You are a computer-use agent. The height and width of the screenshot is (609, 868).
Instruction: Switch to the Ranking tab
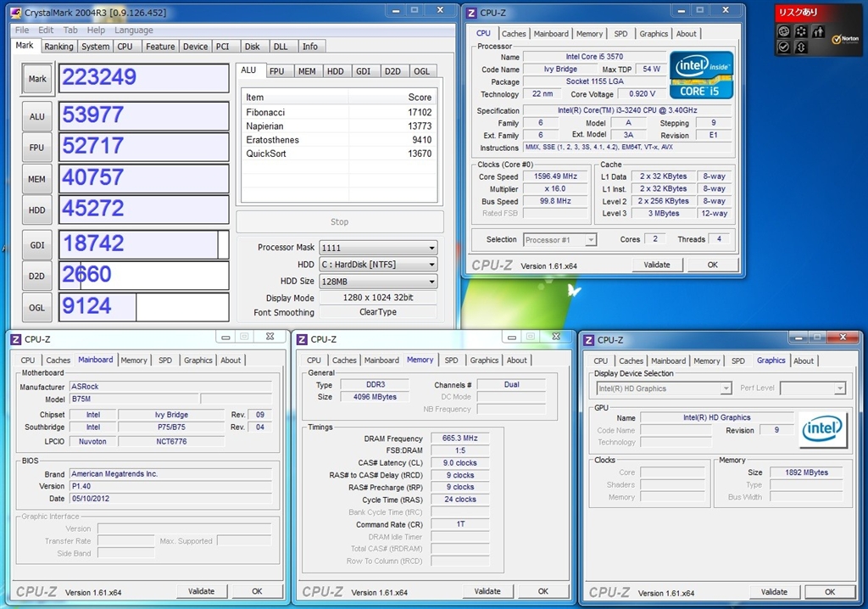[58, 47]
